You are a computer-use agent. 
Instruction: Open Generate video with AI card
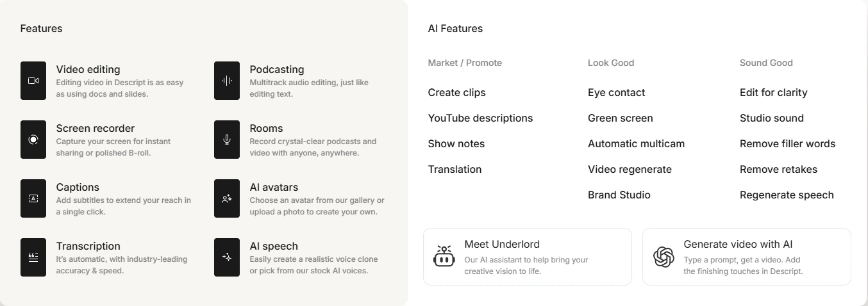point(747,257)
